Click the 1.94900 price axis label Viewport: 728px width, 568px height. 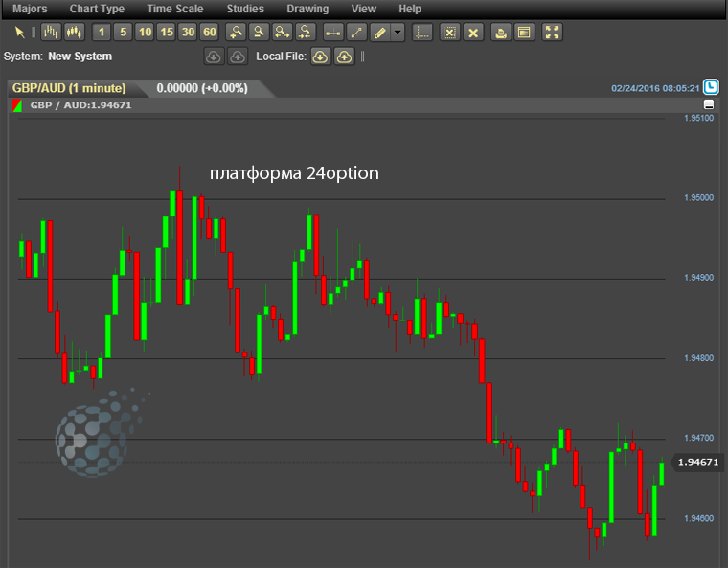coord(698,278)
